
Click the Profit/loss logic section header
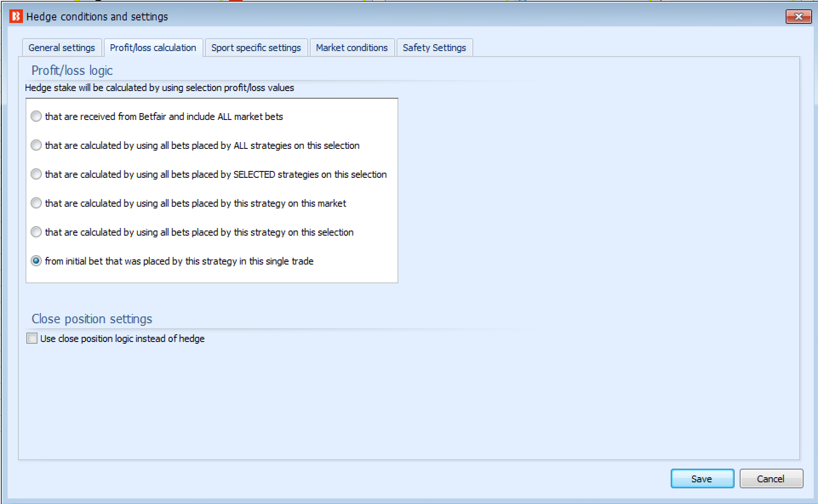[72, 70]
